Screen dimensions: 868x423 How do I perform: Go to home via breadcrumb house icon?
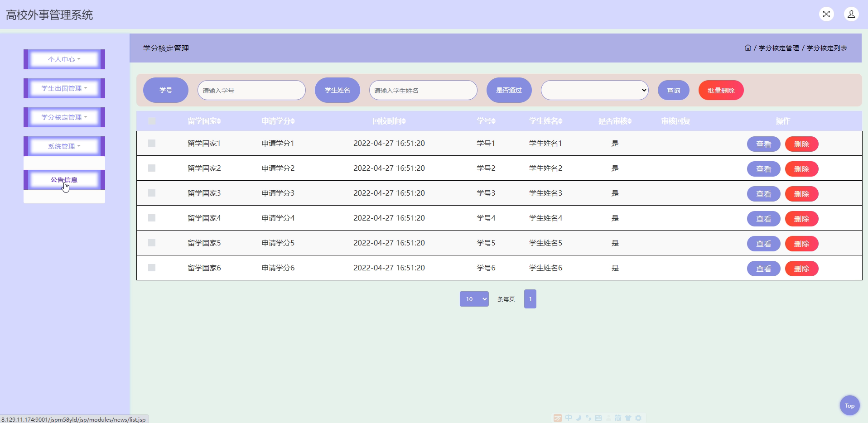[x=747, y=48]
